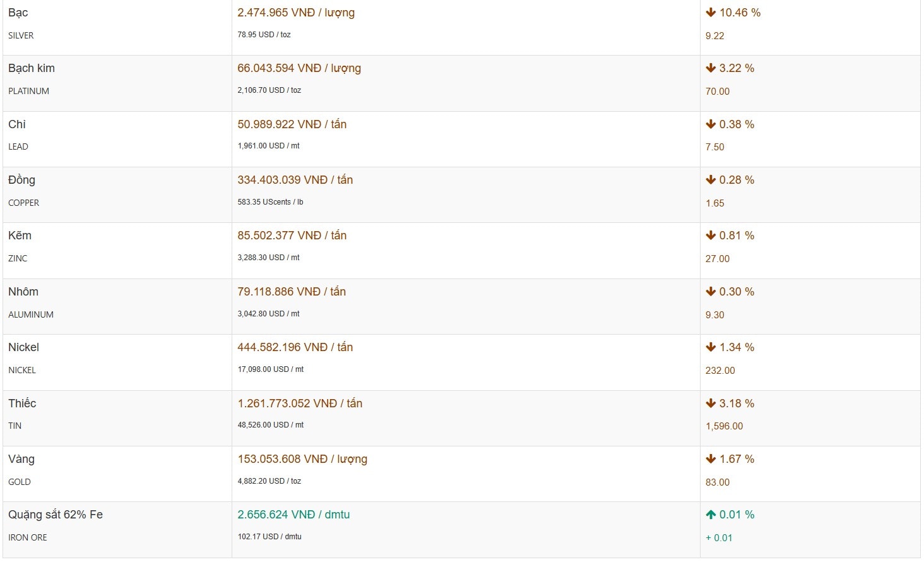Click the green up arrow for Iron Ore

point(711,515)
